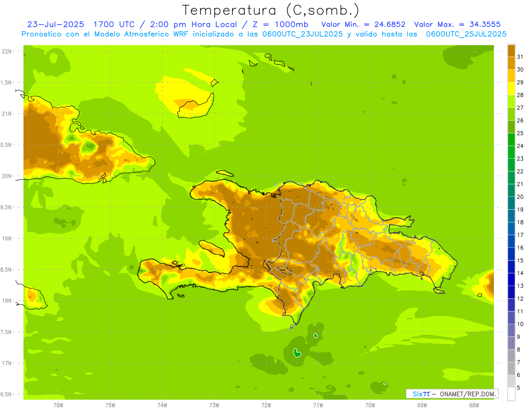Click the '68W' longitude label

pos(474,405)
